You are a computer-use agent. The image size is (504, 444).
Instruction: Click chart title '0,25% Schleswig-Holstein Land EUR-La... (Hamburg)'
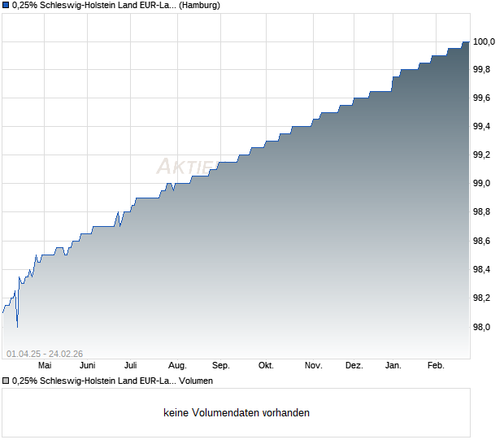tap(116, 5)
